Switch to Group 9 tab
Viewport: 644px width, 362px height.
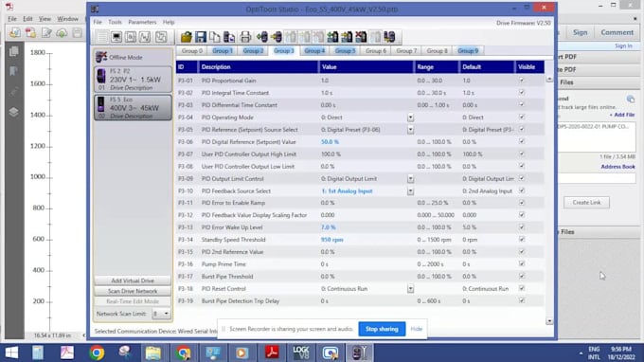(468, 50)
